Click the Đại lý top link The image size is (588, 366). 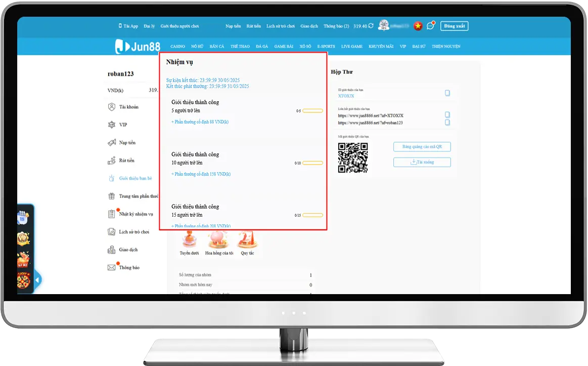(149, 26)
